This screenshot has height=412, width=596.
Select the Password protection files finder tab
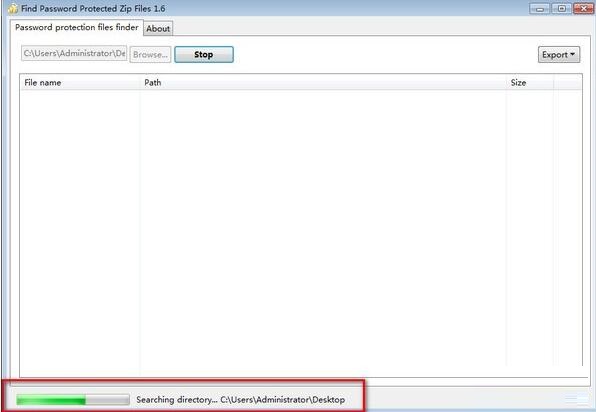[77, 27]
